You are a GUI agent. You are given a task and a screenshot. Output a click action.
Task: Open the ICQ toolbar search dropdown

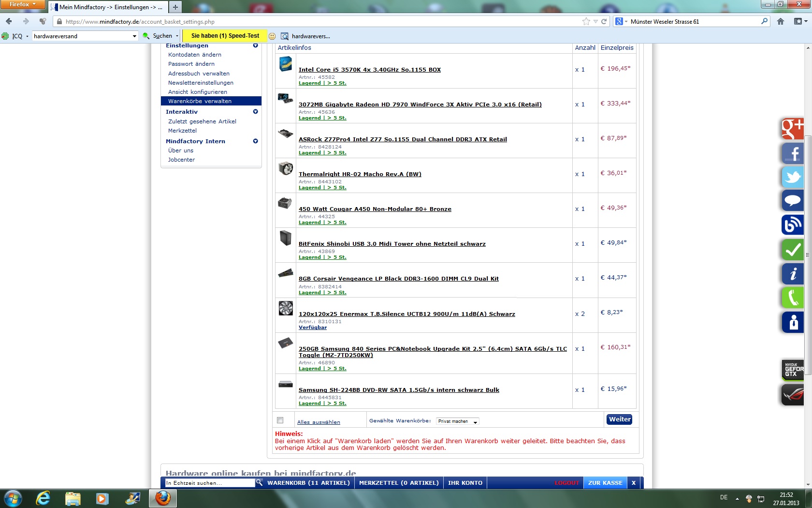click(134, 36)
